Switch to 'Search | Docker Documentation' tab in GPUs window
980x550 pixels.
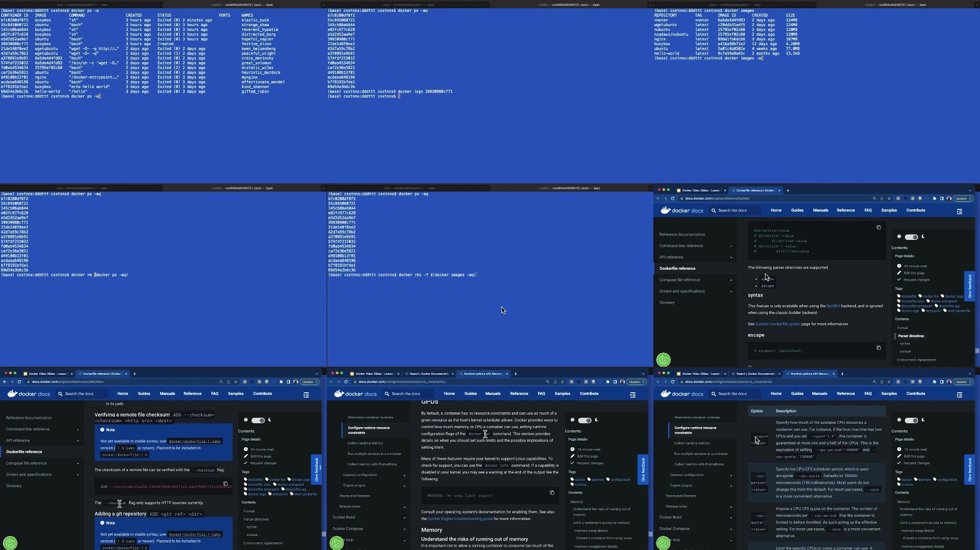[x=428, y=374]
